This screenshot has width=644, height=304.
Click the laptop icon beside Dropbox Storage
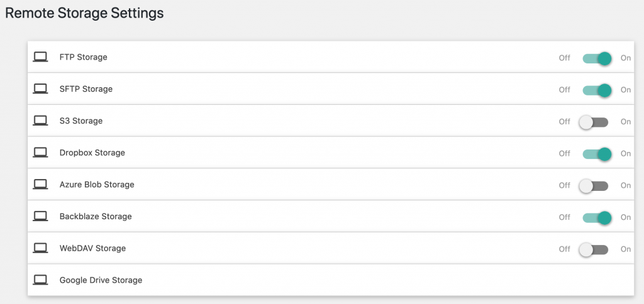40,153
